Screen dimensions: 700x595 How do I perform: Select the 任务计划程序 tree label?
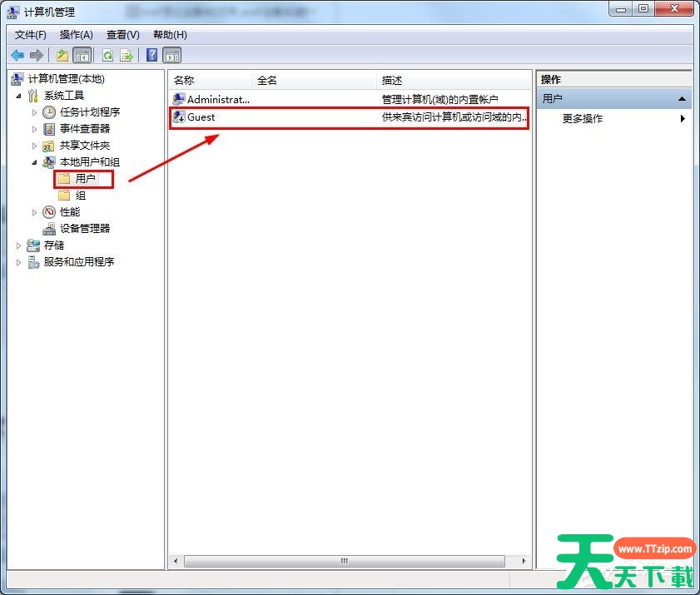[90, 112]
